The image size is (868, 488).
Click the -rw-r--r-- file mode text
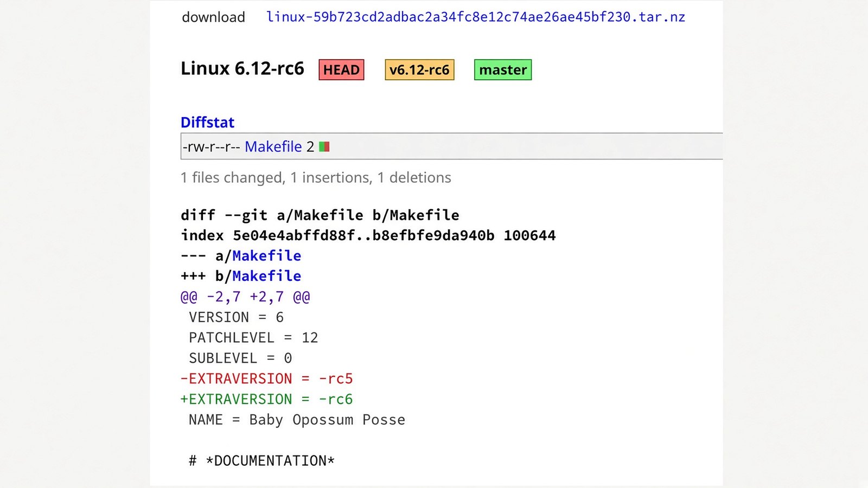click(211, 146)
